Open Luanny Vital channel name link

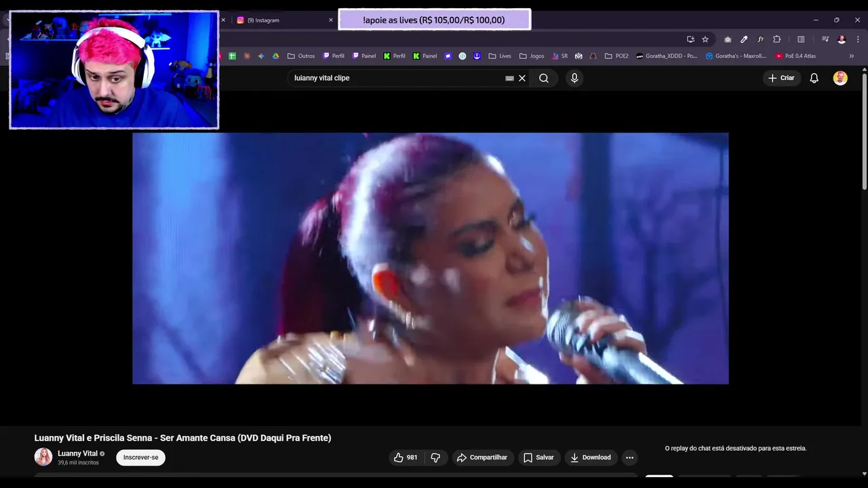click(x=78, y=453)
